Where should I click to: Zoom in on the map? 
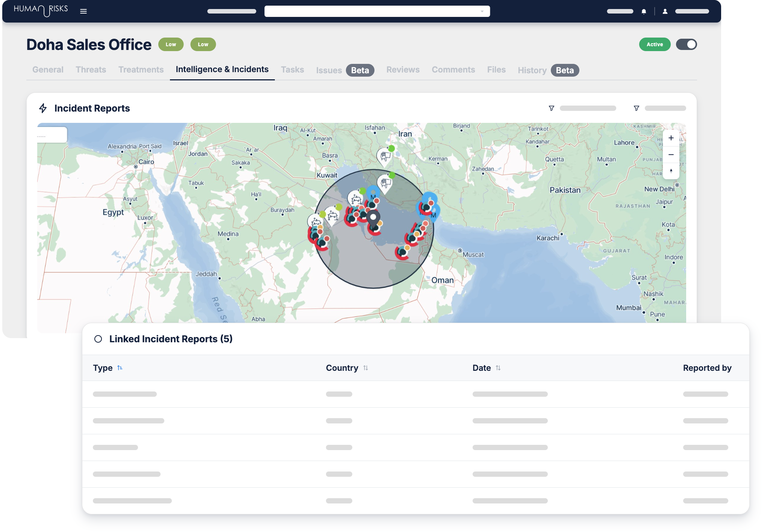pos(671,138)
